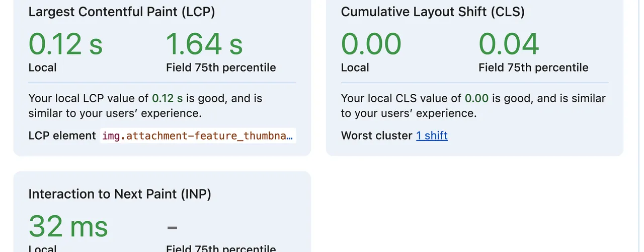Click the 'Local' label under the LCP value
Viewport: 644px width, 252px height.
click(42, 68)
